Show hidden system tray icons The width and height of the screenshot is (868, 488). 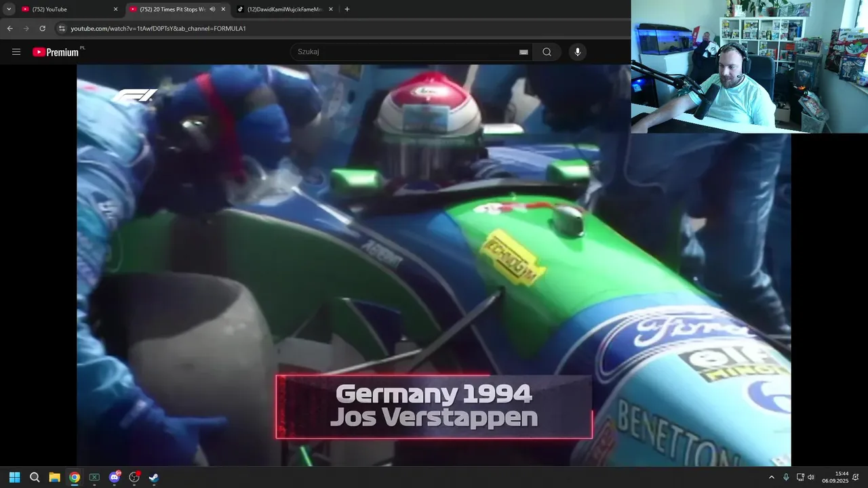point(772,477)
